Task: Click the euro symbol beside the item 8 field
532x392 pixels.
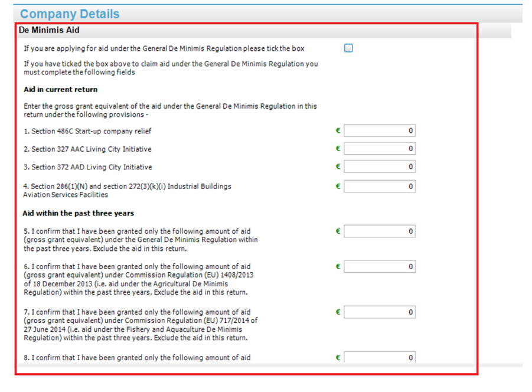Action: 338,357
